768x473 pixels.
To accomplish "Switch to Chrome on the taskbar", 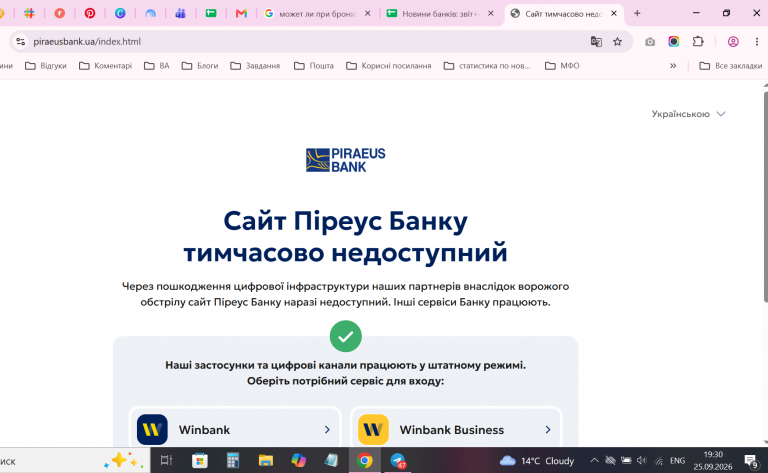I will coord(364,461).
